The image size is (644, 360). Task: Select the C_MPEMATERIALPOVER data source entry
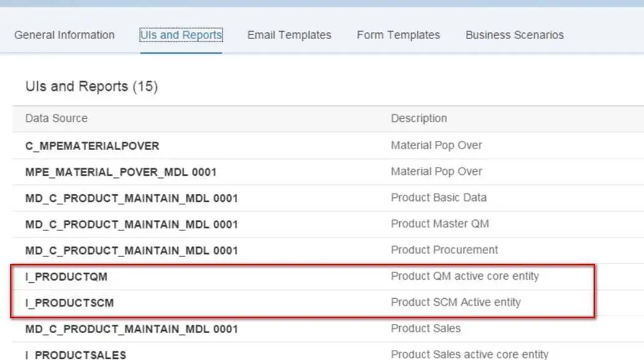[x=92, y=146]
